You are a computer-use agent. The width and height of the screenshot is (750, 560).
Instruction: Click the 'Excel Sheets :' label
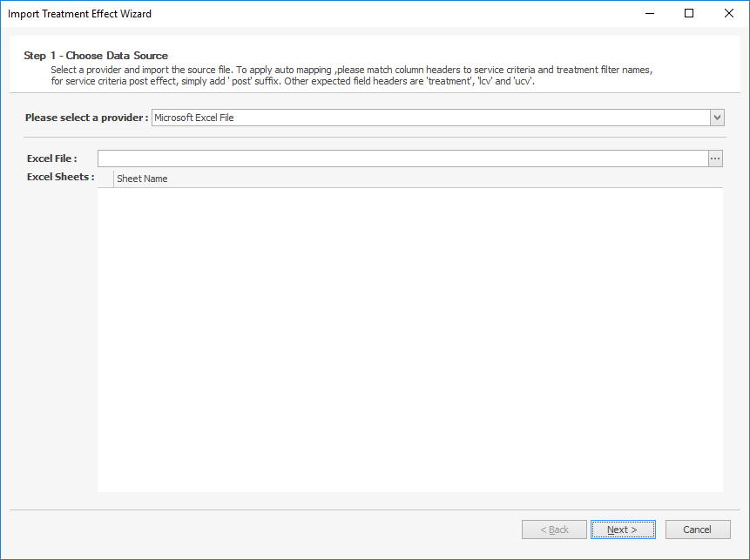60,178
